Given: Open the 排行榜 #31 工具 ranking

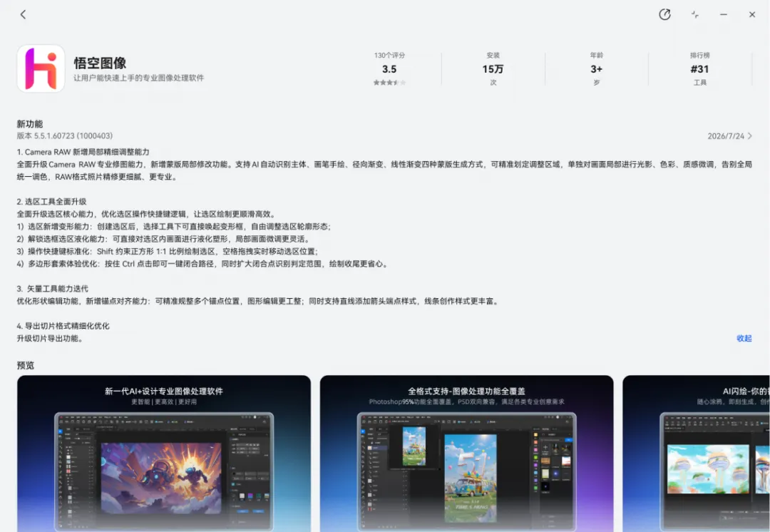Looking at the screenshot, I should (700, 68).
